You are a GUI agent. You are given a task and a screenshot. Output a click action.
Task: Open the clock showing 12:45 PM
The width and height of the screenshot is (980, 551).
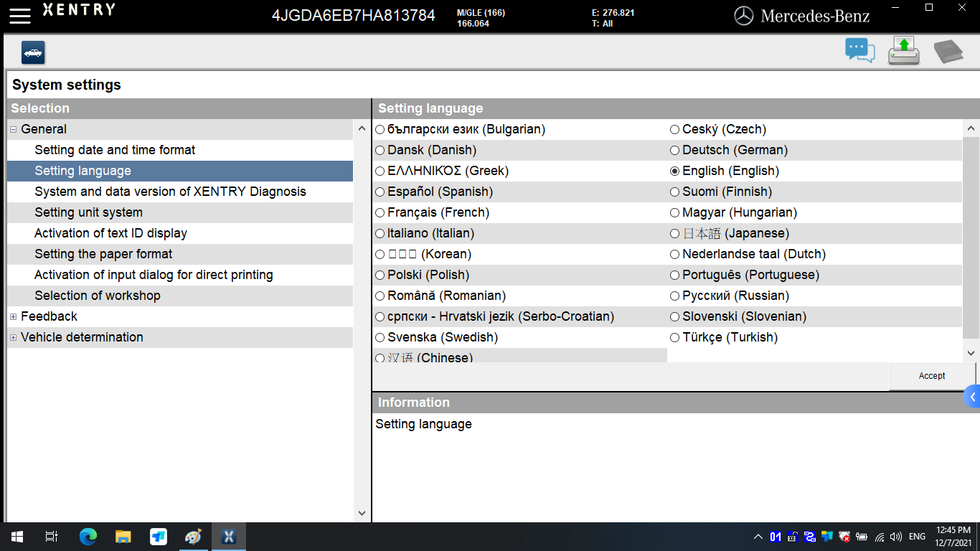[x=953, y=537]
